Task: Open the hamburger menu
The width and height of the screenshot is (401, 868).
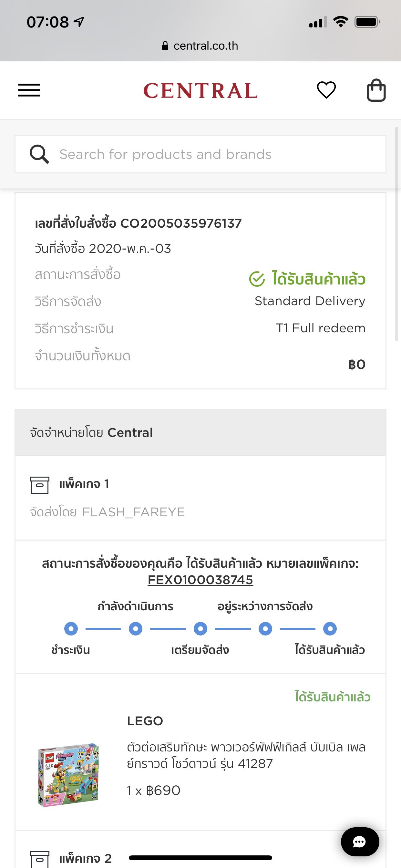Action: click(x=29, y=90)
